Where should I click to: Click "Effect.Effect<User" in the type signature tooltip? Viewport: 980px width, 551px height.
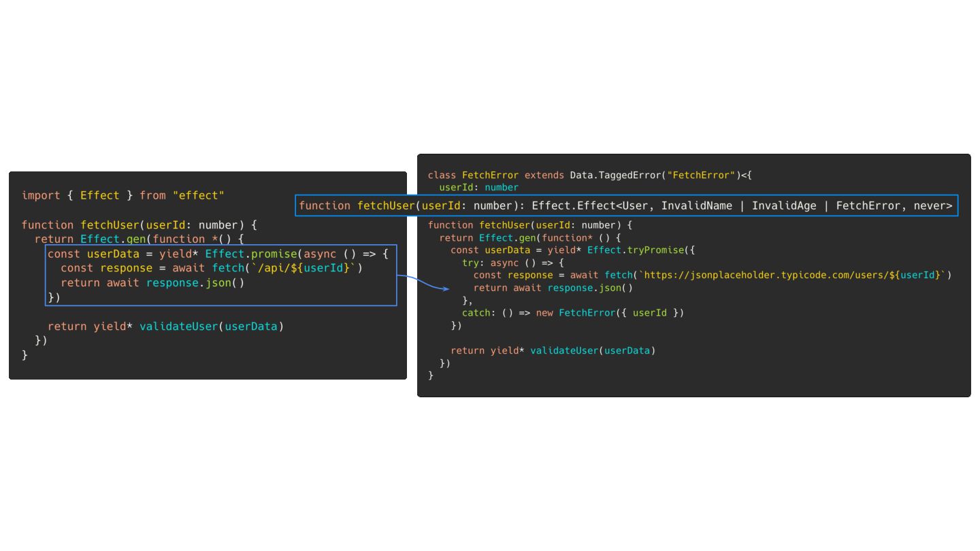click(589, 205)
